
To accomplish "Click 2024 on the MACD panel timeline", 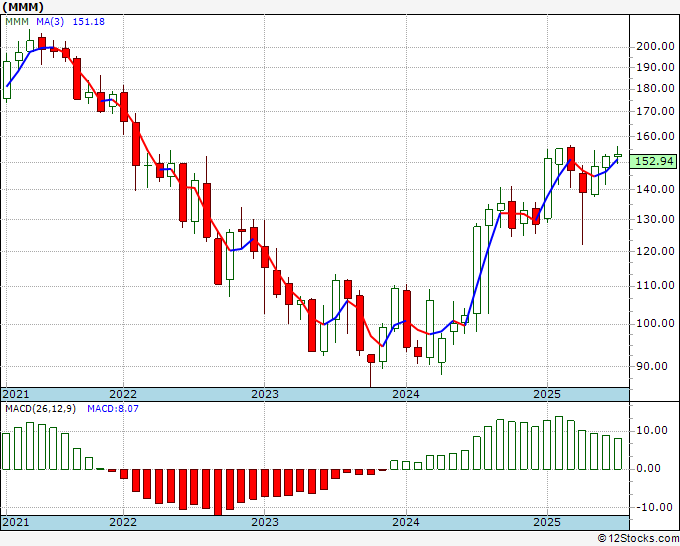I will click(406, 522).
